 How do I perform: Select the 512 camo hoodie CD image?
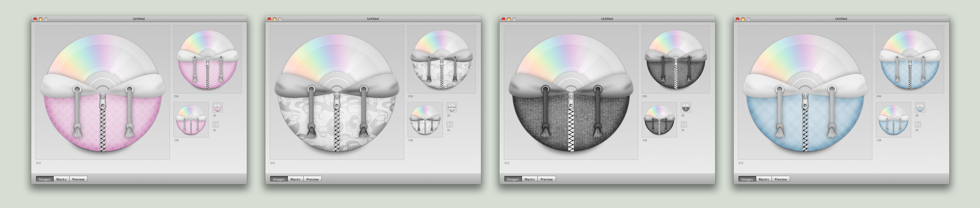click(337, 92)
